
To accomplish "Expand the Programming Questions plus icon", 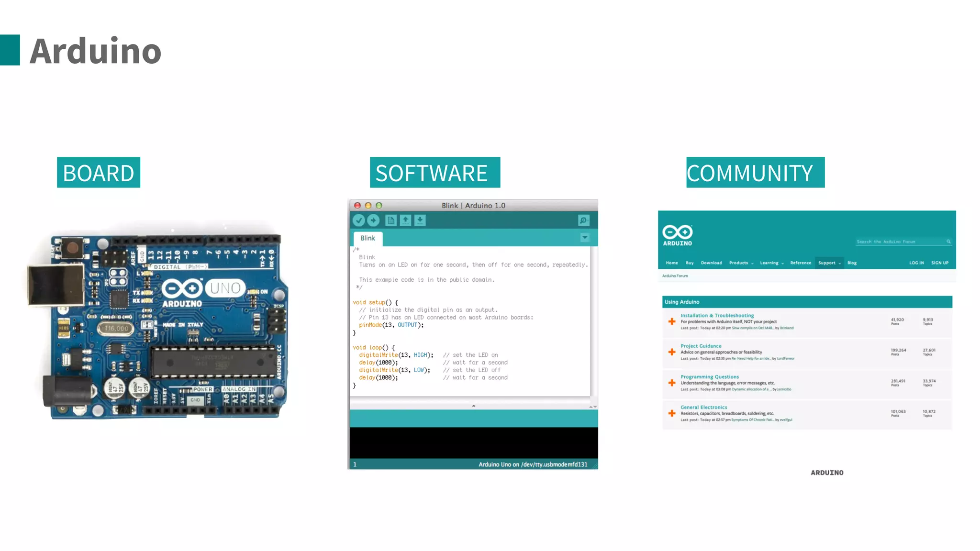I will 672,383.
